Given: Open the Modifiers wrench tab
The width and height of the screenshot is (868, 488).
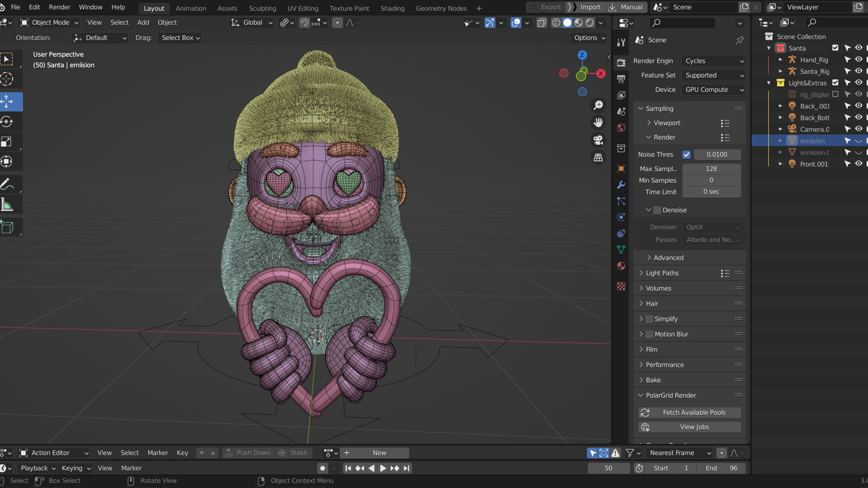Looking at the screenshot, I should click(x=621, y=185).
